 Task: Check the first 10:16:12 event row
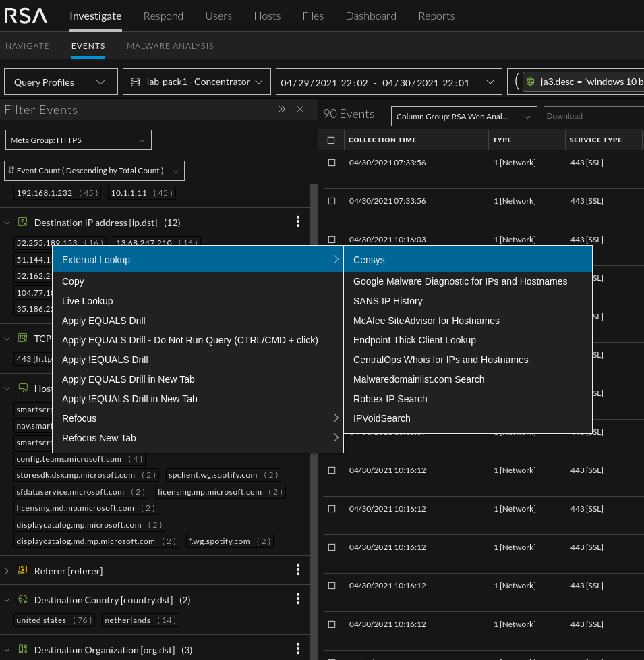[x=332, y=470]
